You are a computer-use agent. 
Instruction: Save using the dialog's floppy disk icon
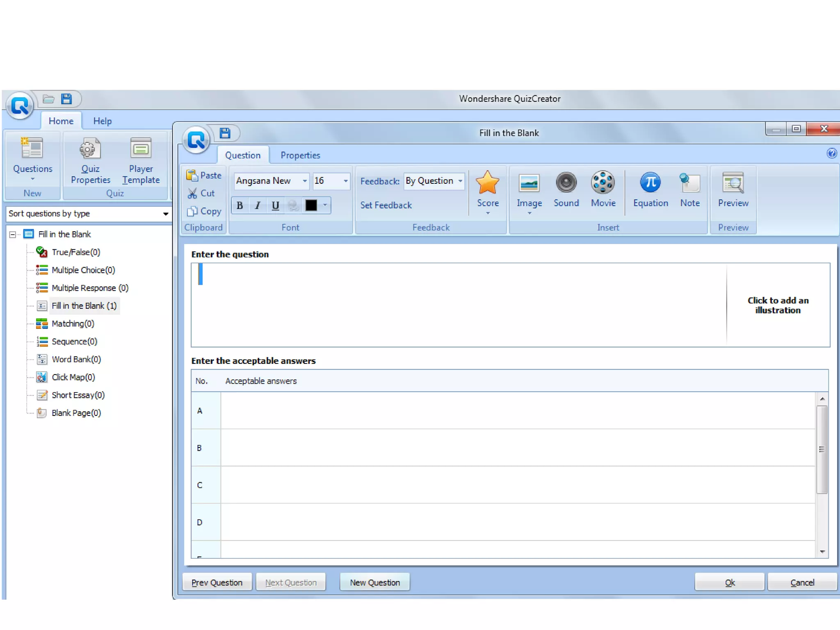coord(225,133)
